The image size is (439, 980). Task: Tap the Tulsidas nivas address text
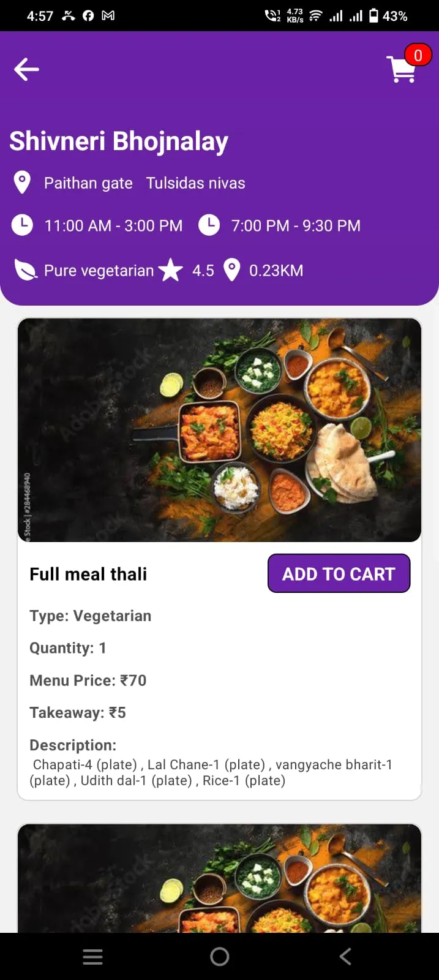click(195, 182)
